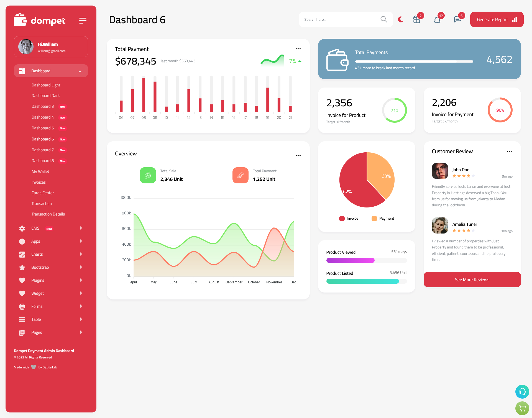The width and height of the screenshot is (532, 418).
Task: Click the See More Reviews button
Action: tap(472, 279)
